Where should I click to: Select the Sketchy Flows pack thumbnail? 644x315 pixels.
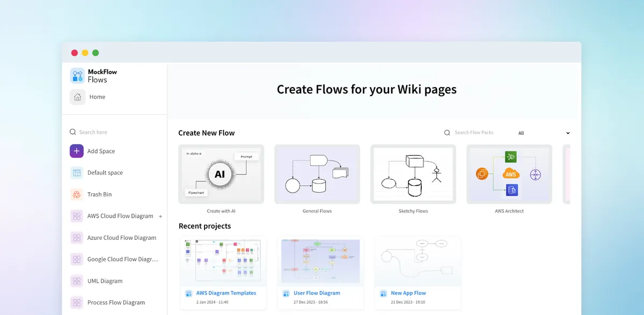(413, 174)
